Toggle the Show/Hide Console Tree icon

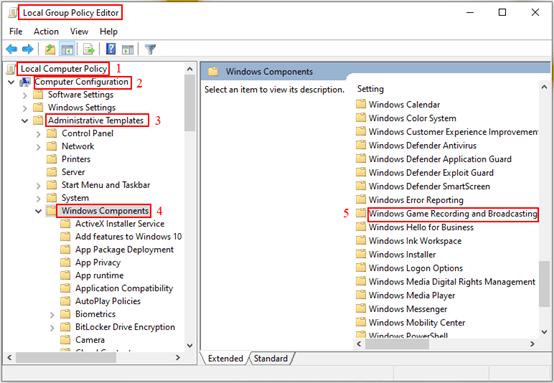pos(67,49)
